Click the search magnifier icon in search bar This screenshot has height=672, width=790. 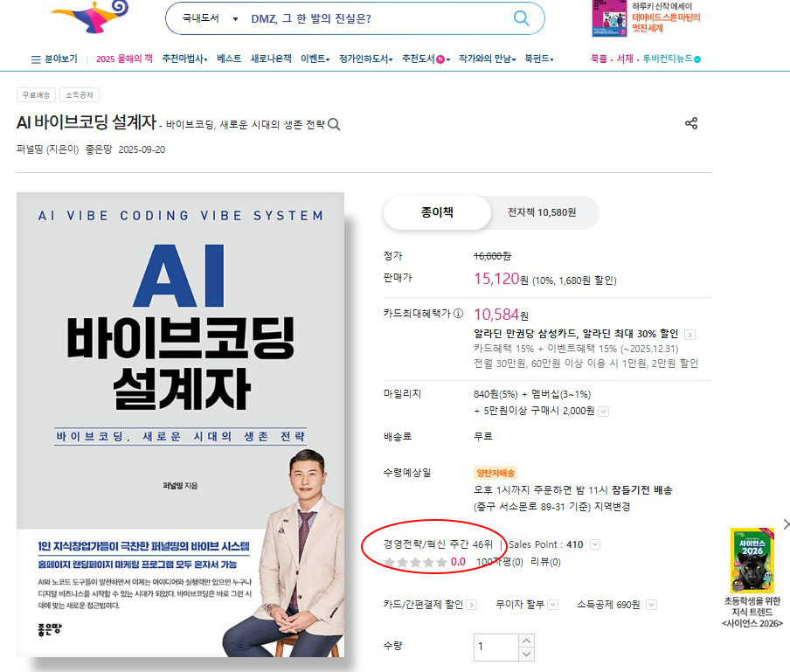pyautogui.click(x=521, y=18)
